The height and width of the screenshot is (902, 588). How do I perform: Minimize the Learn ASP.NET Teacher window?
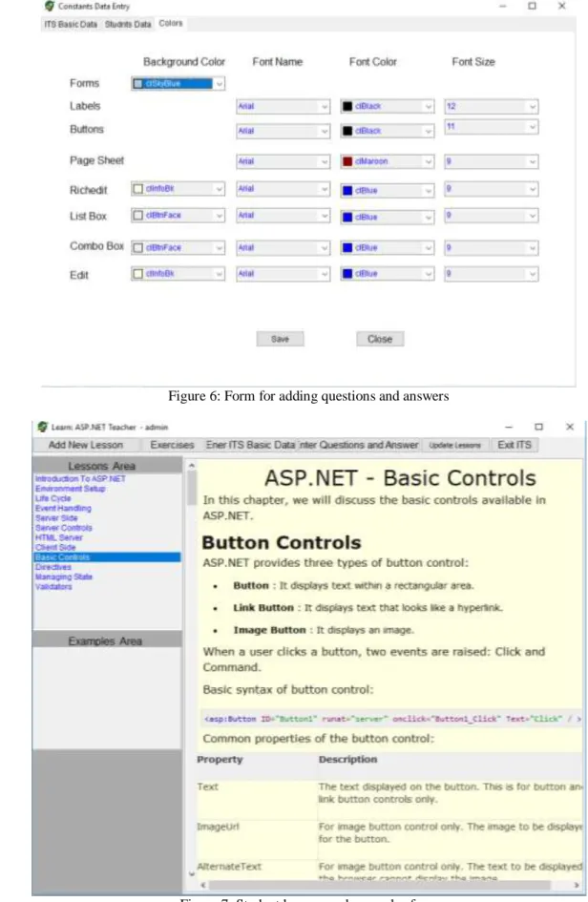[x=509, y=427]
